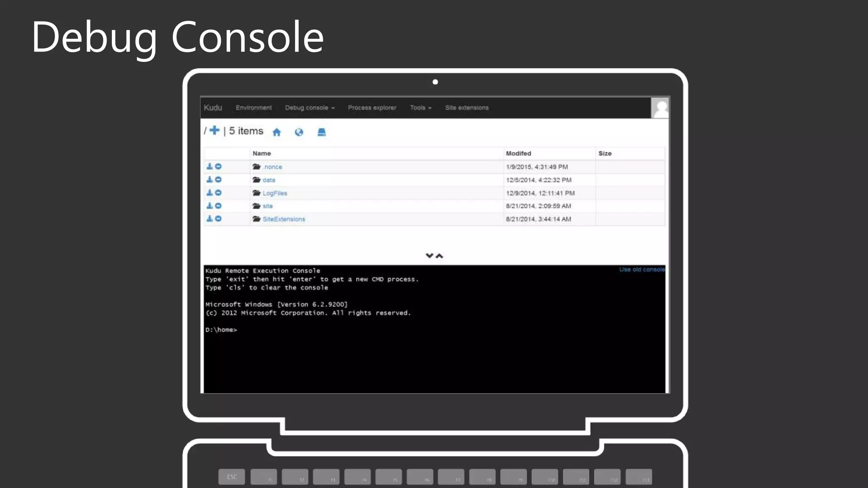
Task: Open the site folder link
Action: click(267, 206)
